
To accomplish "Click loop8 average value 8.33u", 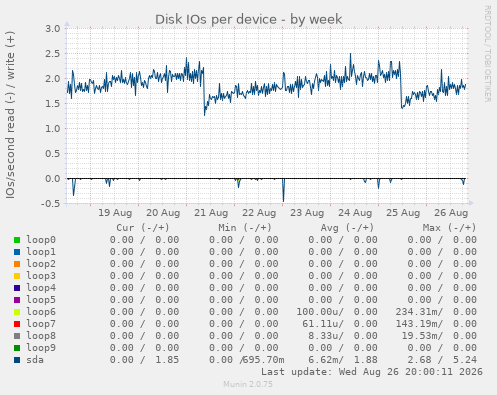I will pos(323,336).
